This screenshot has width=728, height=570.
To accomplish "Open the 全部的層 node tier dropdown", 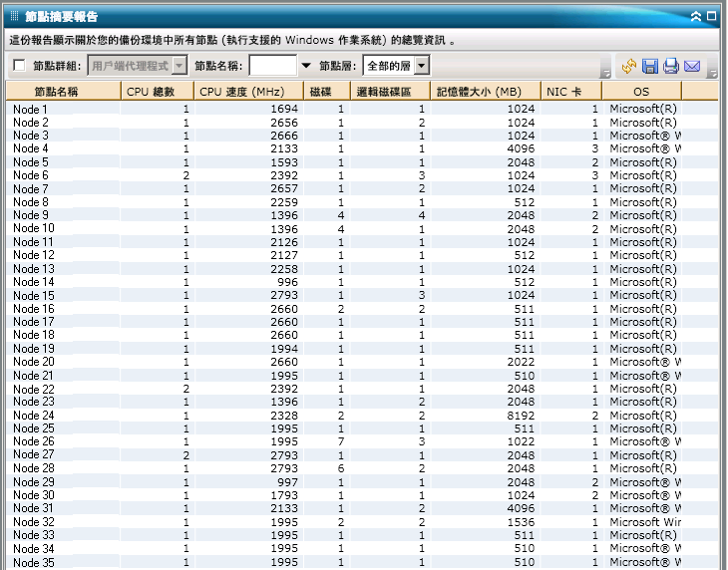I will [422, 66].
